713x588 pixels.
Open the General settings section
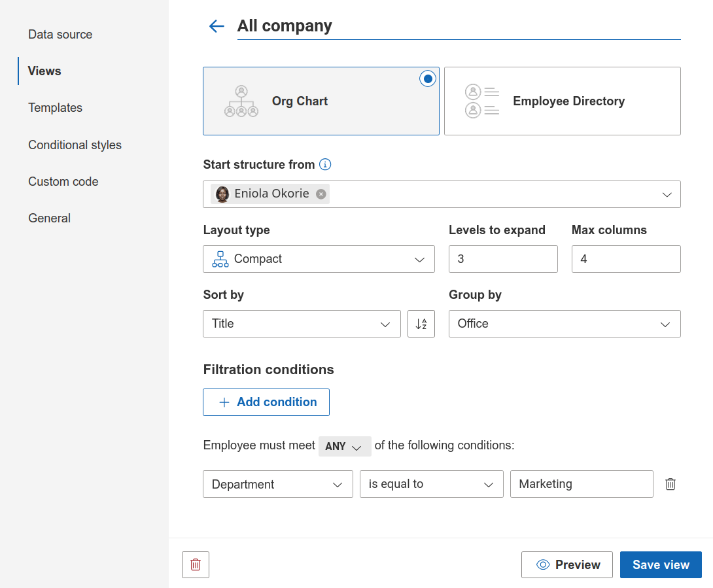pyautogui.click(x=49, y=218)
